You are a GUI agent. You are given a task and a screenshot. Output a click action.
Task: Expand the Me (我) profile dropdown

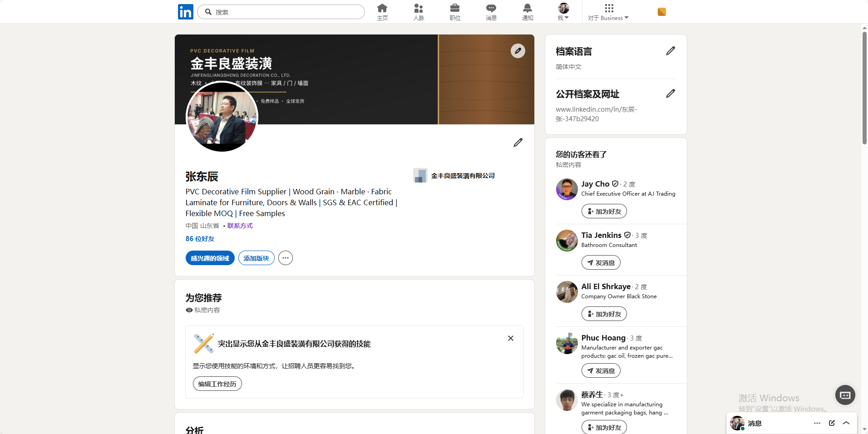point(563,12)
